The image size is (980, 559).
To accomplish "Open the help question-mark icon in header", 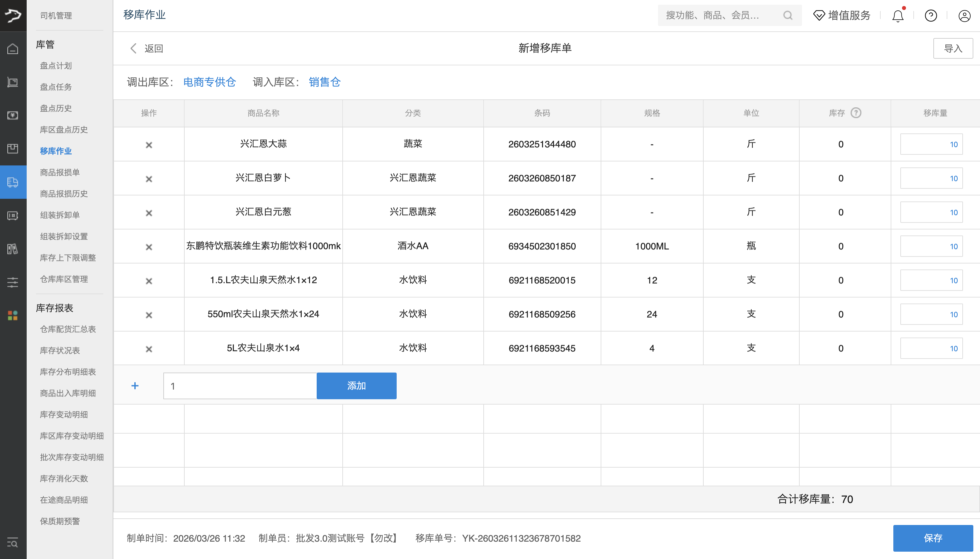I will (931, 16).
